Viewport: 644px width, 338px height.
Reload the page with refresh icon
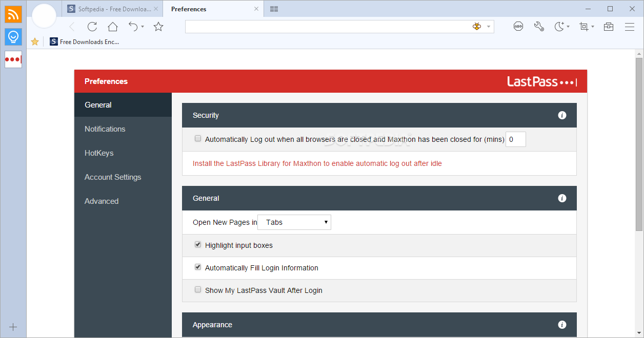coord(92,27)
